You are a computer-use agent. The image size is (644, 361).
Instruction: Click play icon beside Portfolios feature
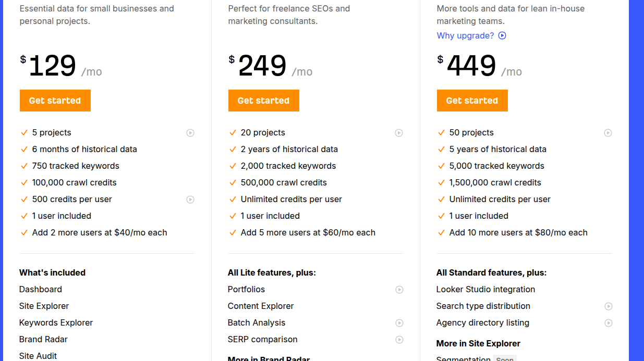(399, 290)
